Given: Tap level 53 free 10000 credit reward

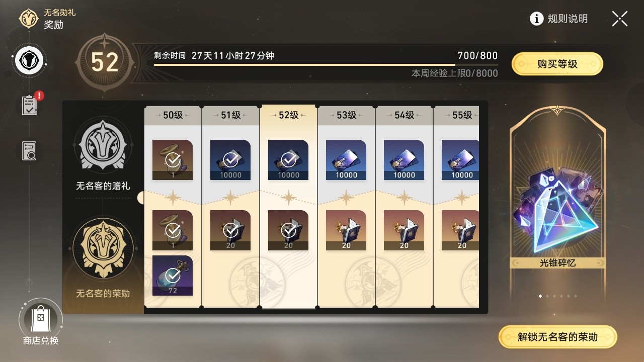Looking at the screenshot, I should point(346,160).
